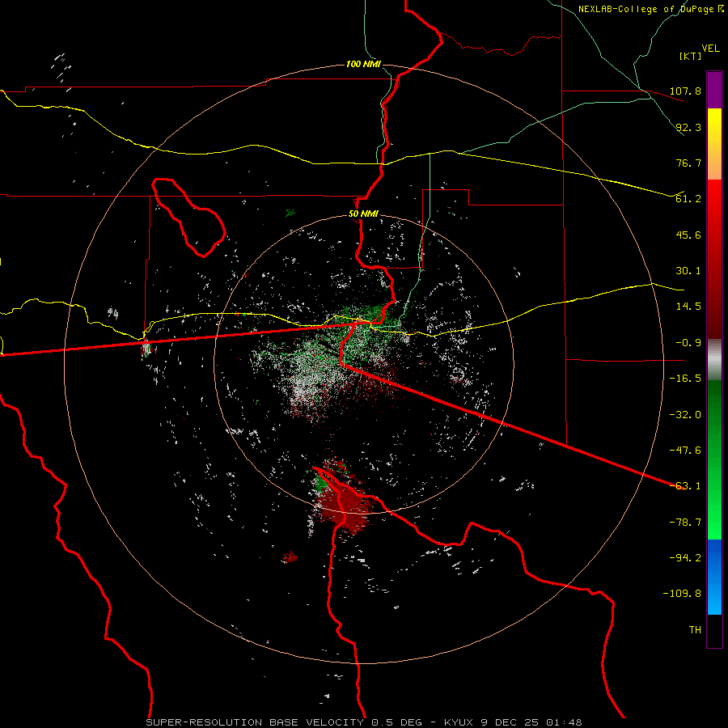Click the TH legend label

tap(695, 630)
